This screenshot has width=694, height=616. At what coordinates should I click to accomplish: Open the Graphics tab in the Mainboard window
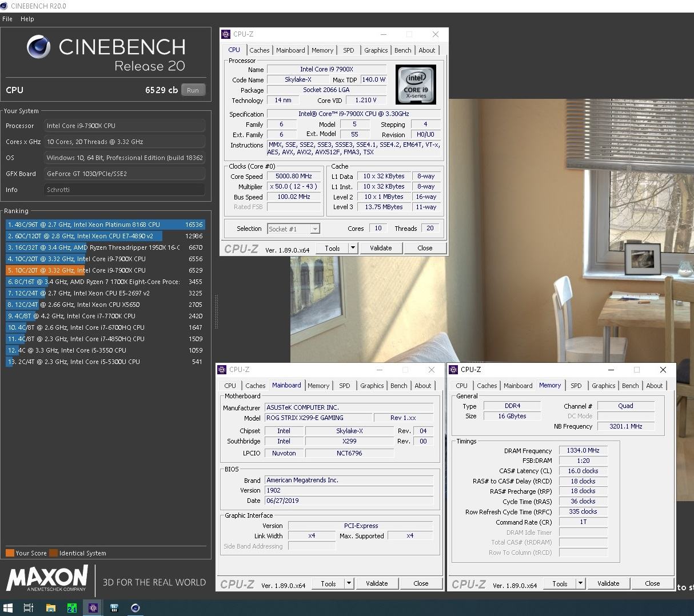pos(372,386)
